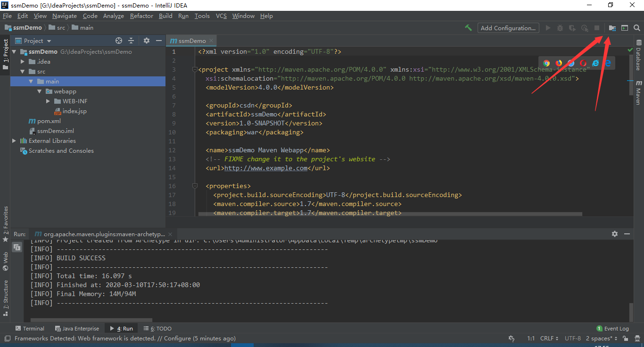Toggle the tool window bars icon bottom-left
Image resolution: width=644 pixels, height=347 pixels.
pos(7,339)
